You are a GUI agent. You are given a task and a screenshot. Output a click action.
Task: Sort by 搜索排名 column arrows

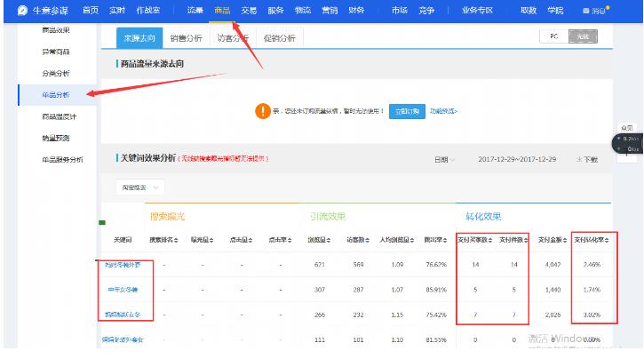pos(176,240)
